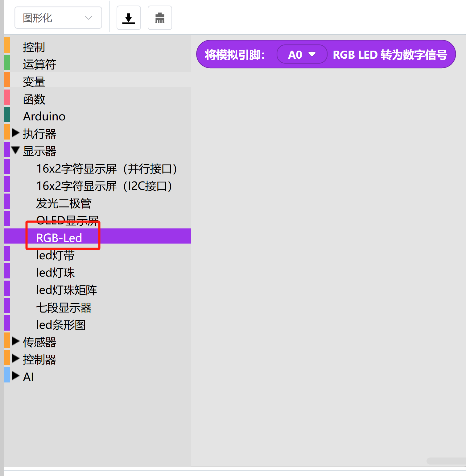Expand the 执行器 category
The width and height of the screenshot is (466, 476).
click(15, 133)
